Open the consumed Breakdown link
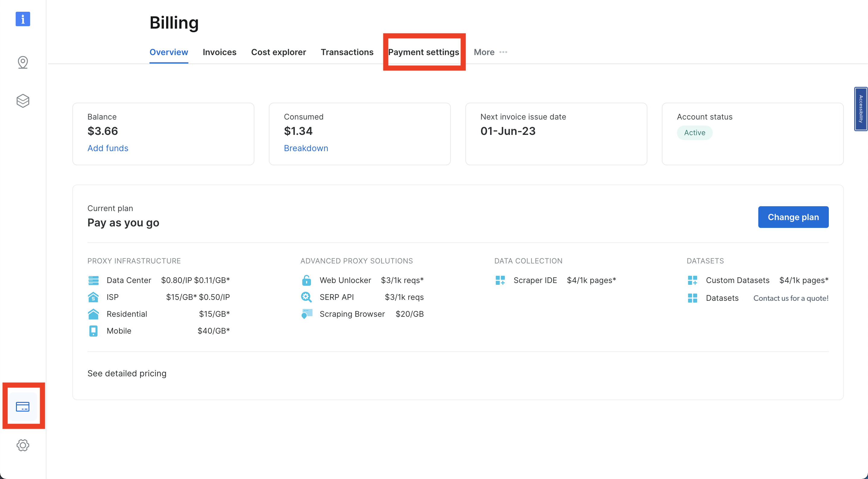The width and height of the screenshot is (868, 479). tap(306, 148)
